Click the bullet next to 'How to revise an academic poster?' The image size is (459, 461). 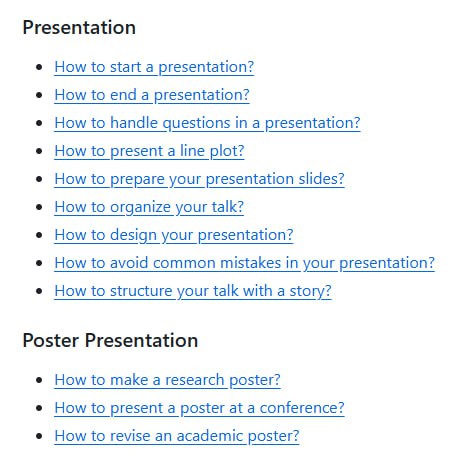39,436
